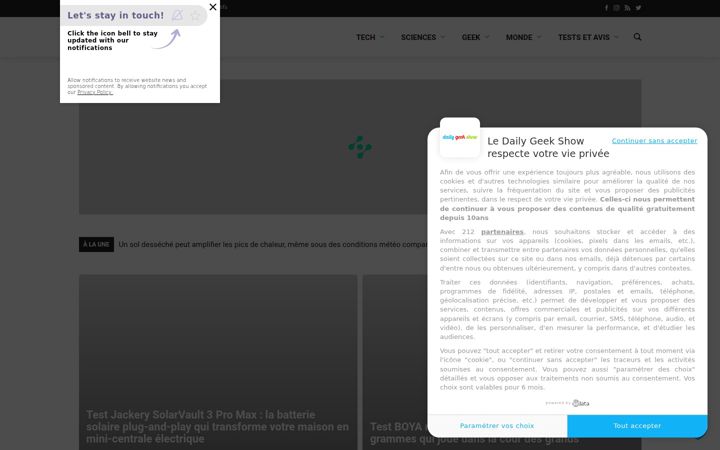Open the partenaires link in consent text
The height and width of the screenshot is (450, 720).
coord(502,232)
